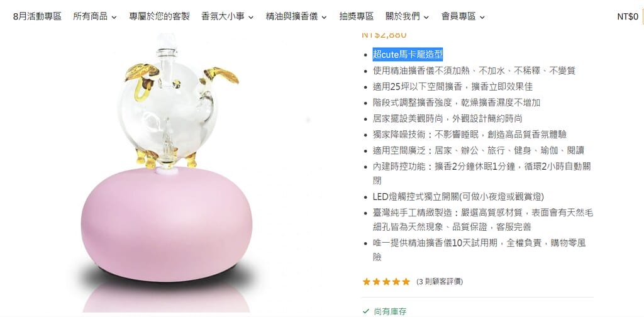Click the 會員專區 chevron arrow
The width and height of the screenshot is (644, 317).
tap(482, 17)
